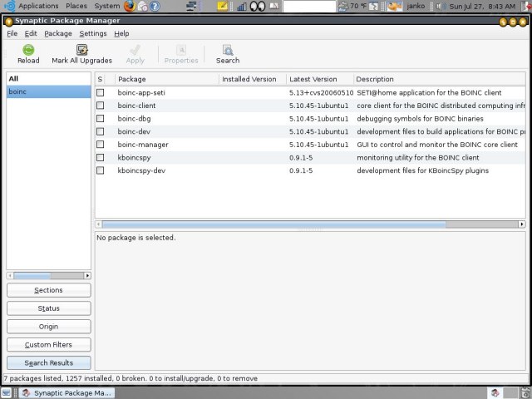Image resolution: width=532 pixels, height=399 pixels.
Task: Click the dictionary book applet icon
Action: (274, 6)
